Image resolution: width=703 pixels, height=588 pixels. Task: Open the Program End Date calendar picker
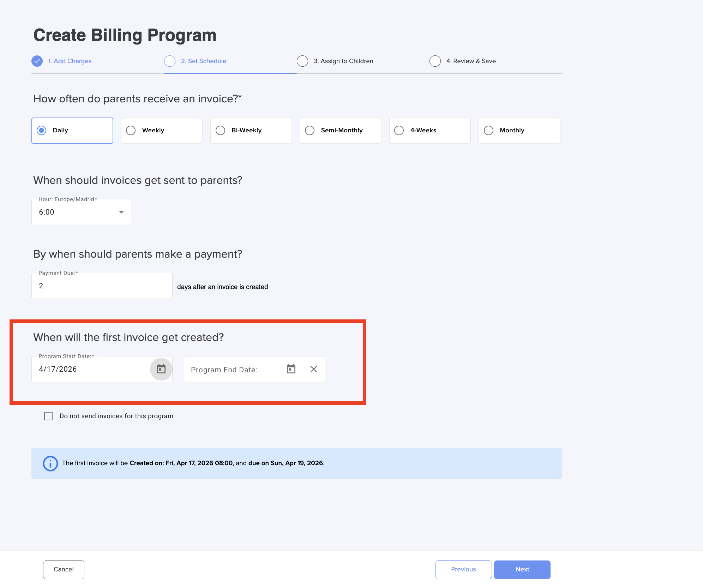[291, 369]
